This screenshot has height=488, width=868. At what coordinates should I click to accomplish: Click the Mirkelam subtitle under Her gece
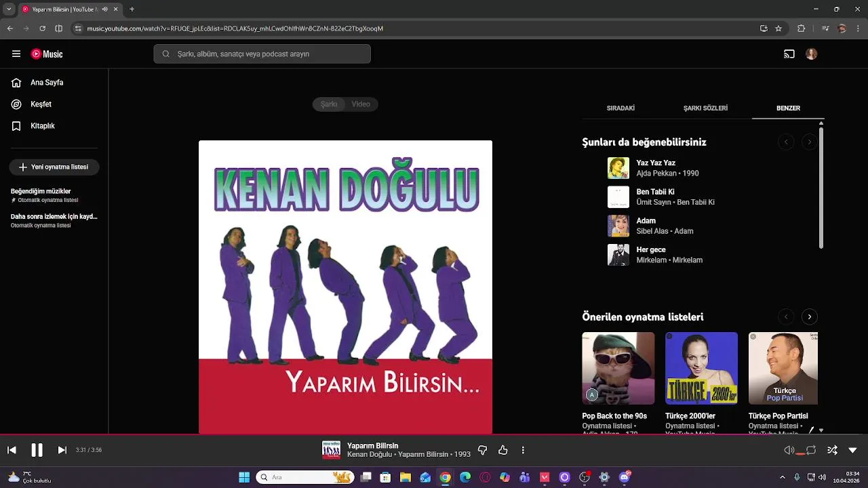[x=652, y=260]
